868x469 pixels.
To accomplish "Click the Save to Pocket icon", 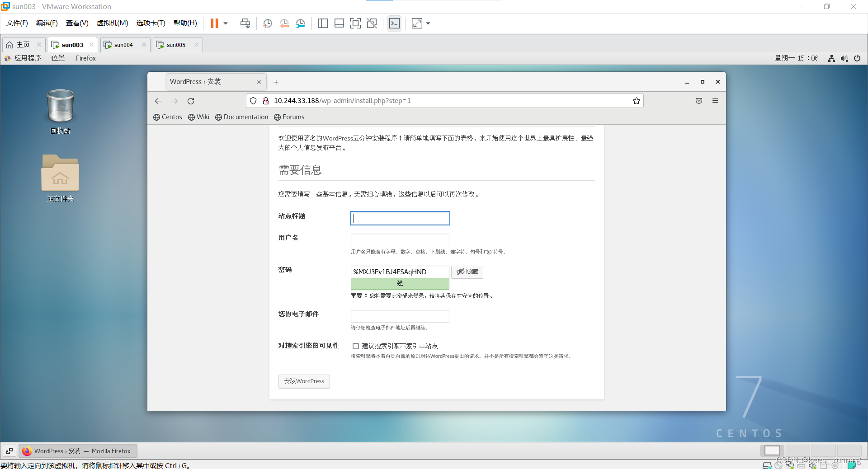I will (x=699, y=101).
